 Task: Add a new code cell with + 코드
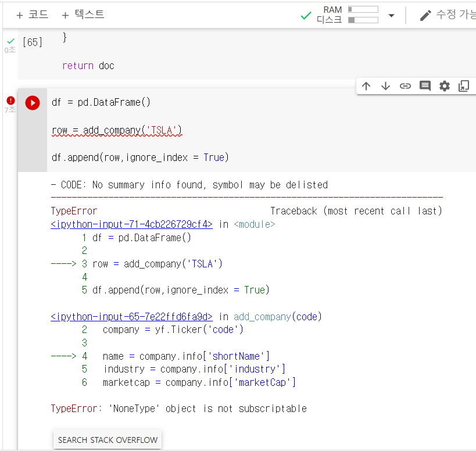(x=32, y=15)
